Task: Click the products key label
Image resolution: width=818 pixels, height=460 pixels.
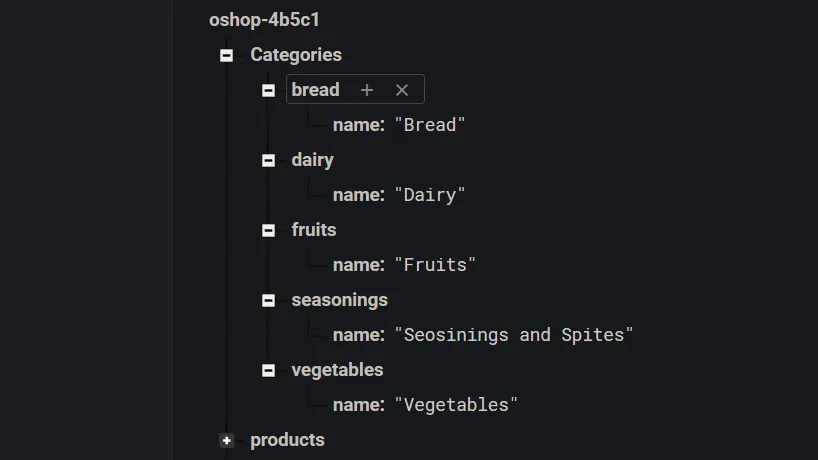Action: (x=287, y=440)
